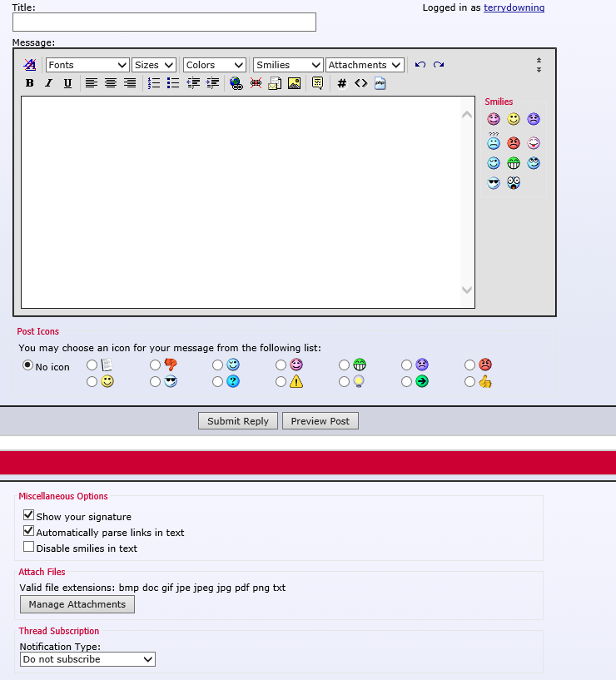Insert an ordered numbered list
Screen dimensions: 616x680
click(153, 83)
